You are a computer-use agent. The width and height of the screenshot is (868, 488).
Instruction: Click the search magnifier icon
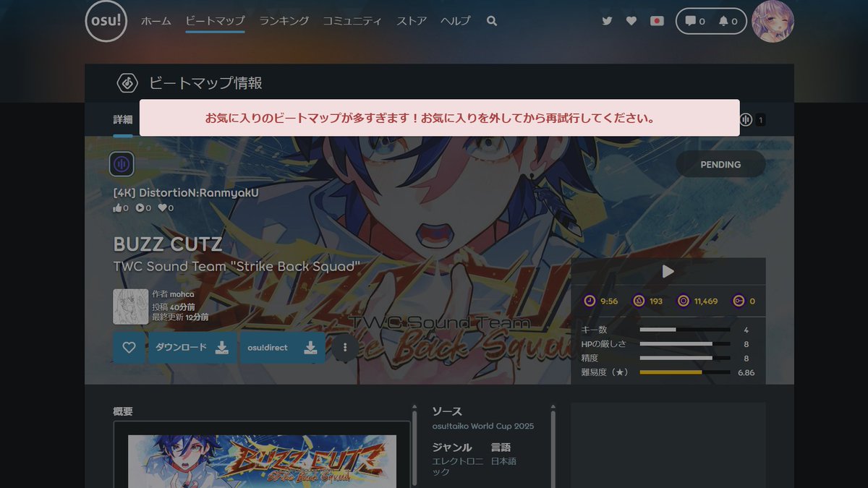(x=492, y=21)
